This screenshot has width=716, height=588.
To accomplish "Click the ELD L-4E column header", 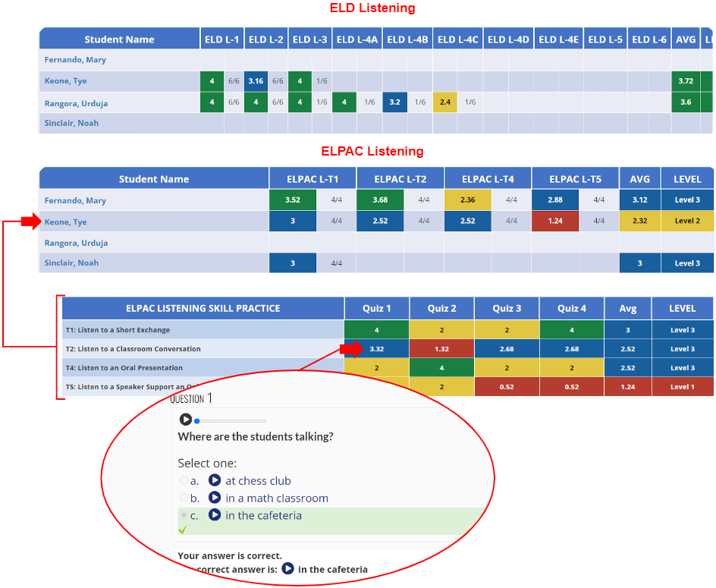I will pos(558,39).
